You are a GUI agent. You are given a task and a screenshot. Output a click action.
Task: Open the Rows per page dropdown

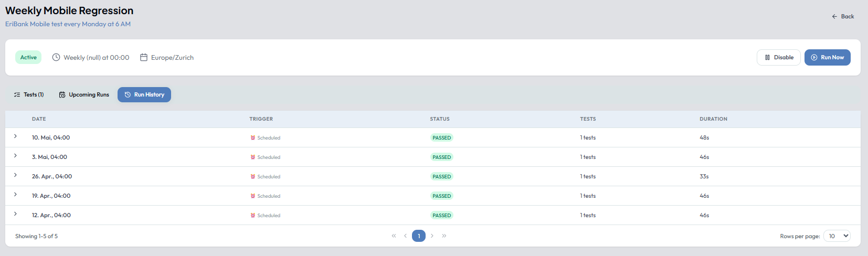point(837,236)
